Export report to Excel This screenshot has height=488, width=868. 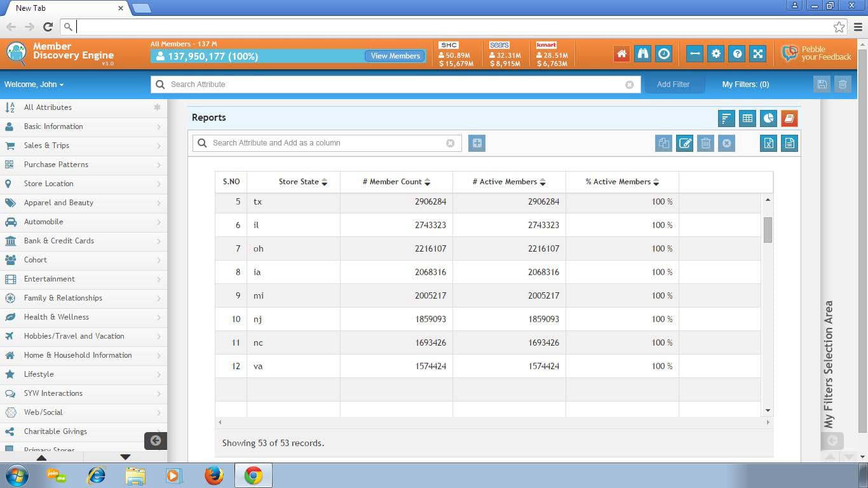coord(768,144)
